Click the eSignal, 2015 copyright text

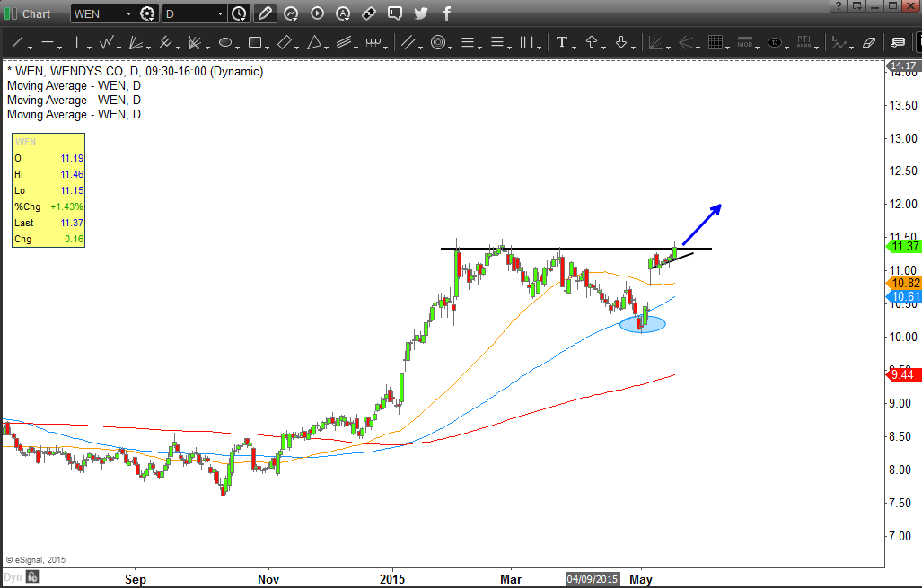tap(36, 560)
